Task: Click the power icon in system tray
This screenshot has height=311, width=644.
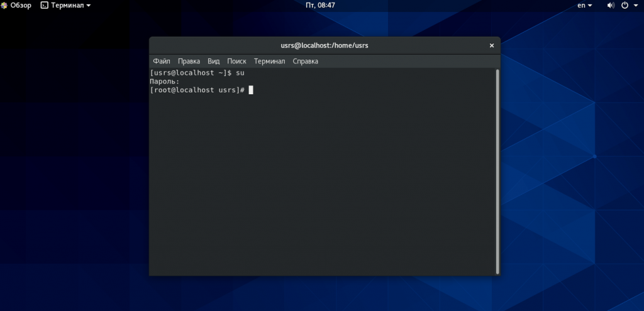Action: (x=625, y=5)
